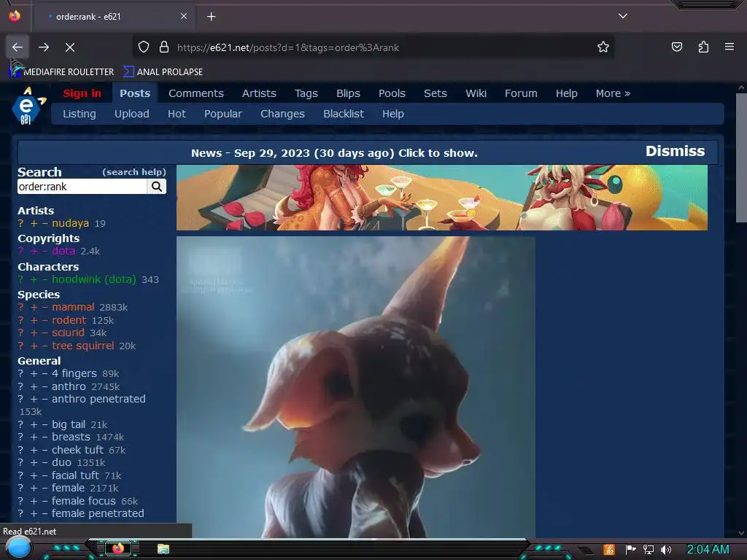The image size is (747, 560).
Task: Click the tree squirrel tag
Action: pyautogui.click(x=83, y=346)
